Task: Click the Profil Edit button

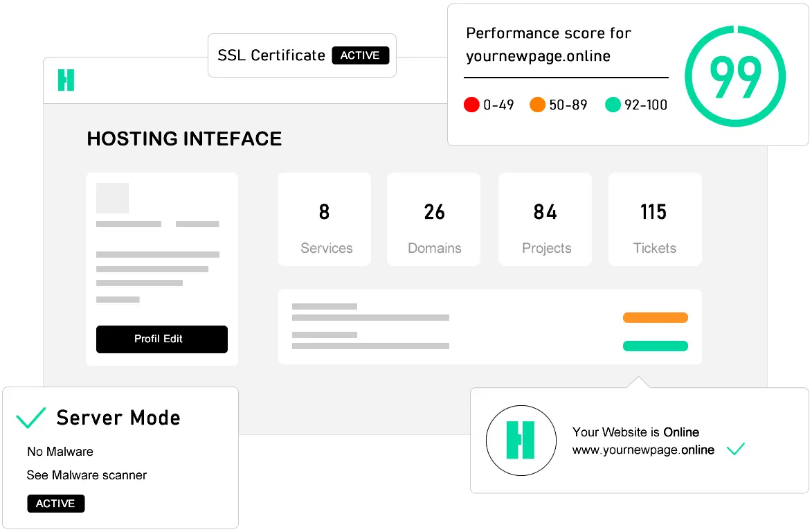Action: click(x=161, y=339)
